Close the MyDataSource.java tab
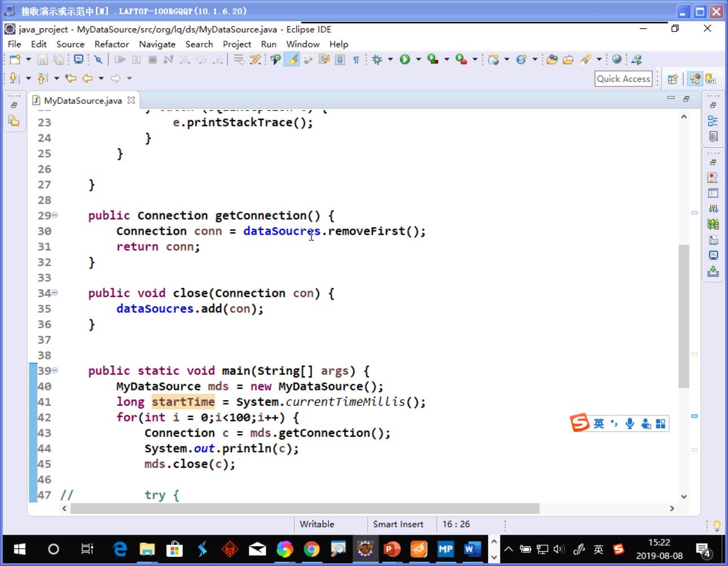 [131, 100]
